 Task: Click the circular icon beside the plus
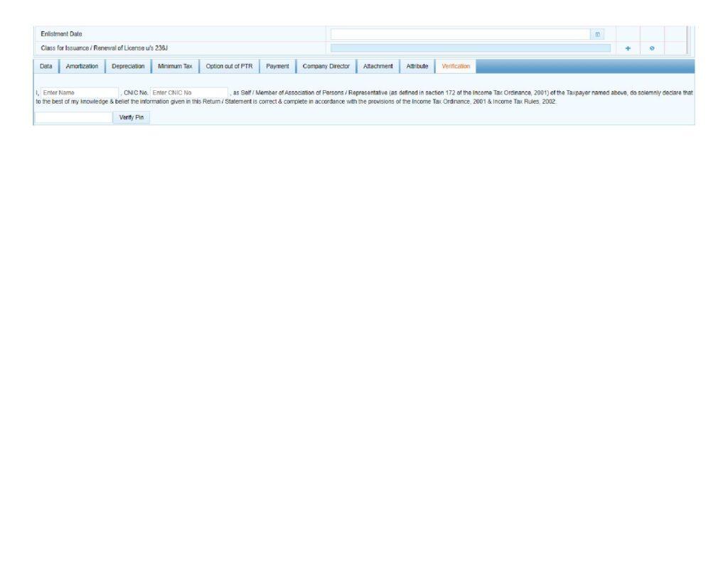(x=652, y=48)
